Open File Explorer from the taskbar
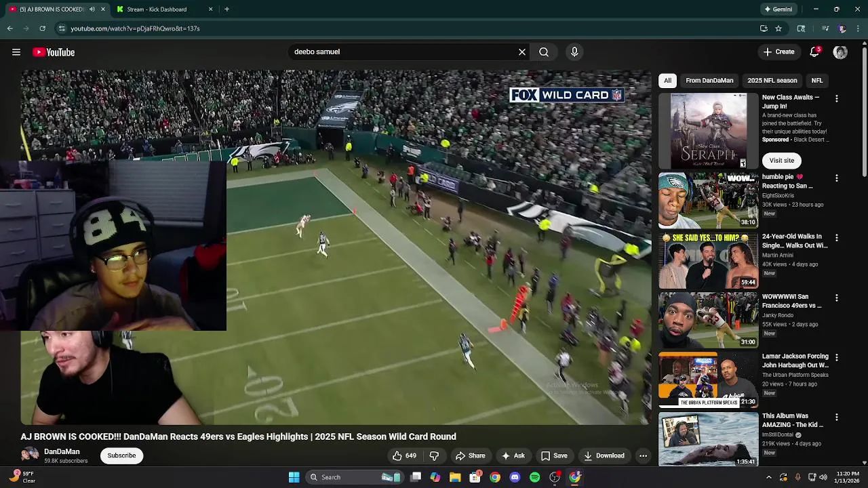Screen dimensions: 868x488 (x=455, y=477)
